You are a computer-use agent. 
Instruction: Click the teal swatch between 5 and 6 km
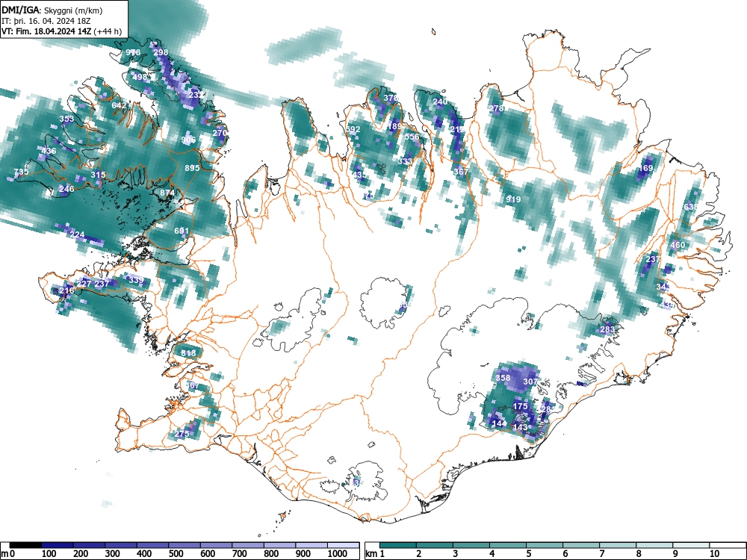(544, 545)
